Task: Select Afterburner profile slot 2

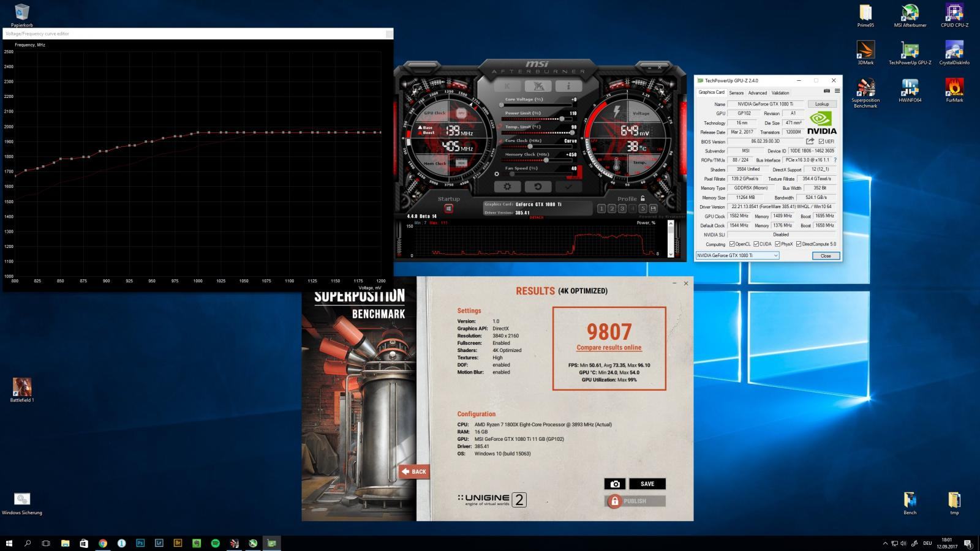Action: [612, 209]
